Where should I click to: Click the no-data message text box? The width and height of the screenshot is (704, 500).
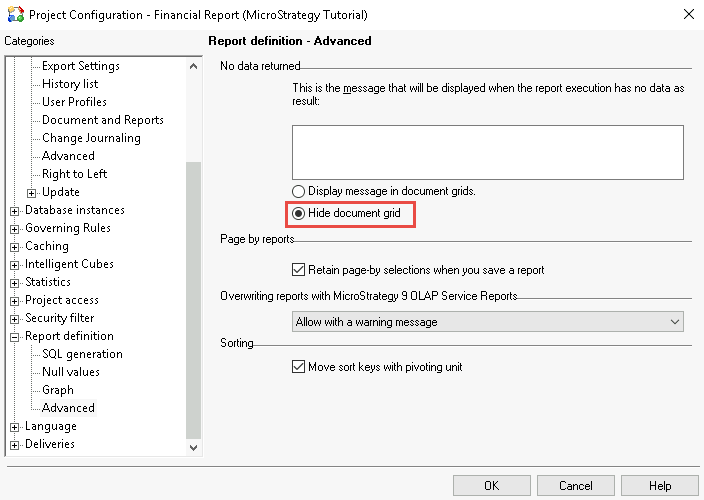click(488, 153)
